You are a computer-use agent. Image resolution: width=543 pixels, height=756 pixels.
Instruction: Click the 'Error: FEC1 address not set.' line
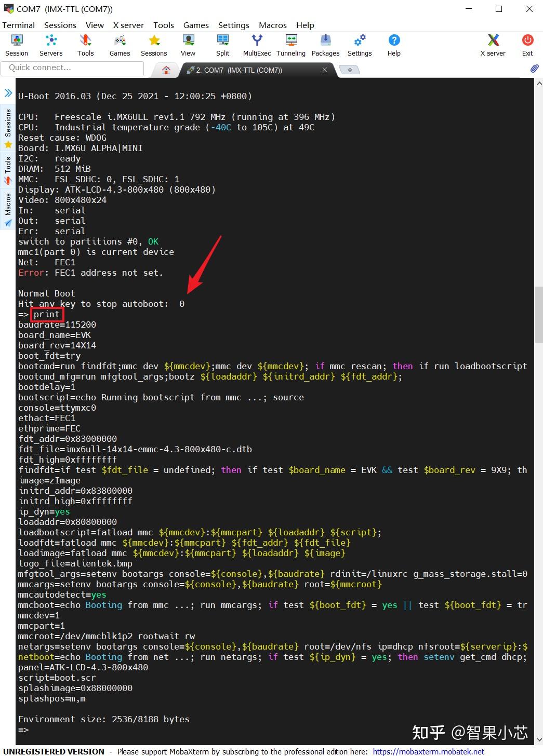(x=91, y=273)
